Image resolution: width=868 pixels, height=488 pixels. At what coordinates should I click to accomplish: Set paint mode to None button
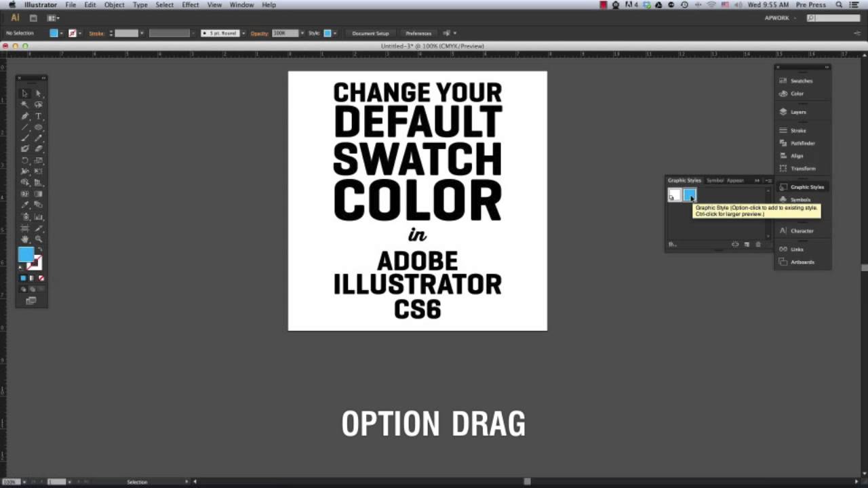coord(41,278)
